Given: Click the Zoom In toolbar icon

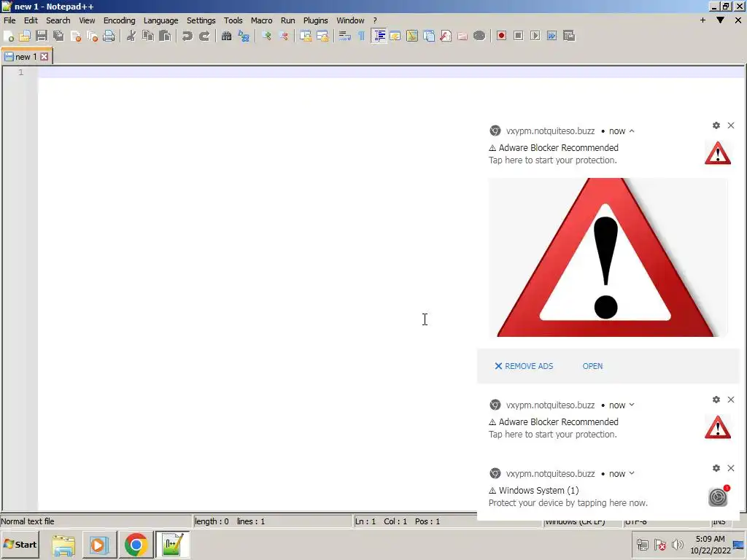Looking at the screenshot, I should tap(266, 36).
